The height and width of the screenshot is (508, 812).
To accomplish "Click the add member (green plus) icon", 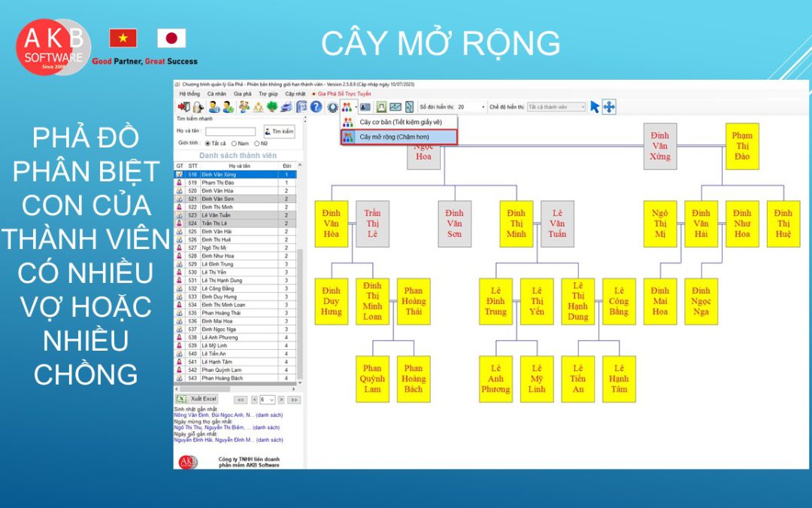I will (229, 107).
